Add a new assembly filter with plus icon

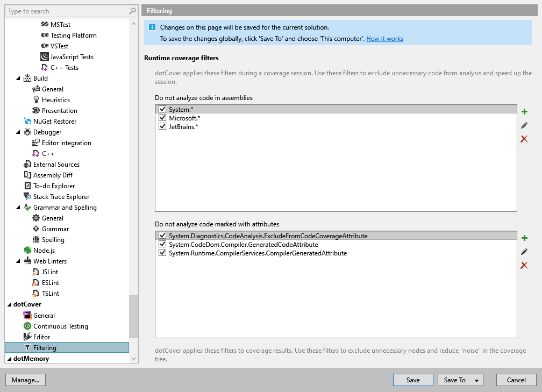click(524, 111)
